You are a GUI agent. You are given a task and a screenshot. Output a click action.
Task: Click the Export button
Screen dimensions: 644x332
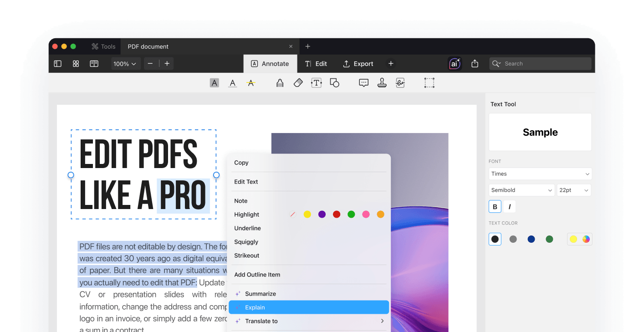(x=358, y=64)
